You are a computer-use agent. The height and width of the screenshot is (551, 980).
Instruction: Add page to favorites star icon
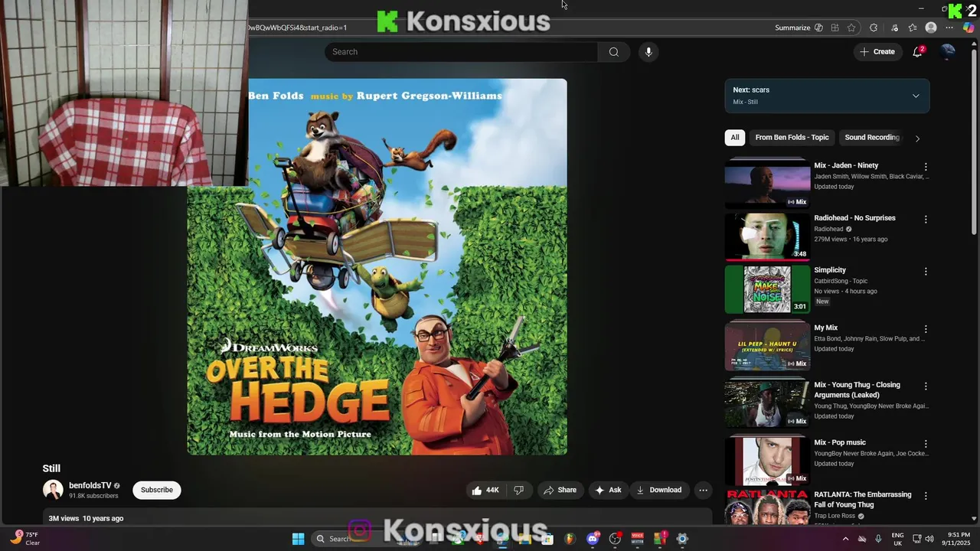pos(851,28)
